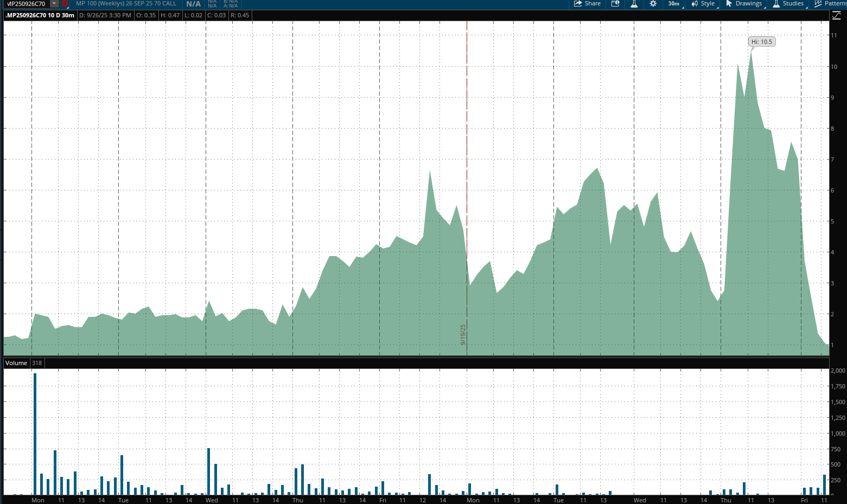Click the Volume study label
This screenshot has width=847, height=504.
16,363
